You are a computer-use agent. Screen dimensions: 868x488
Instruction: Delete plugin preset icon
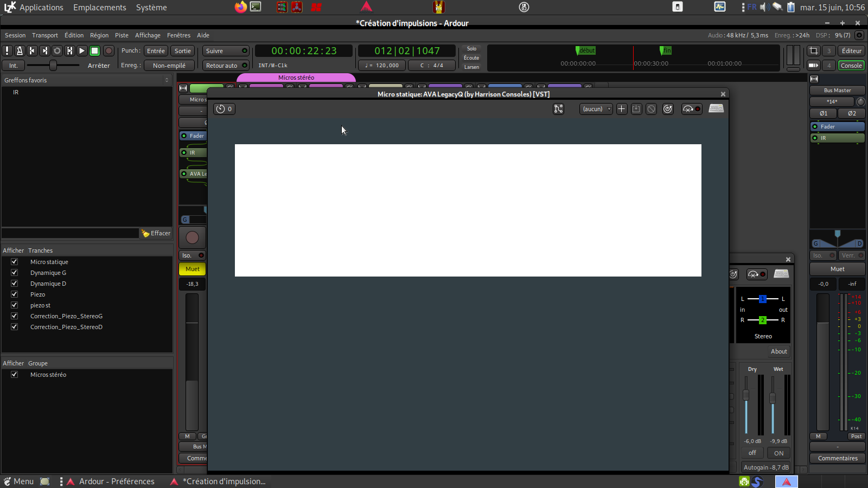(x=652, y=109)
